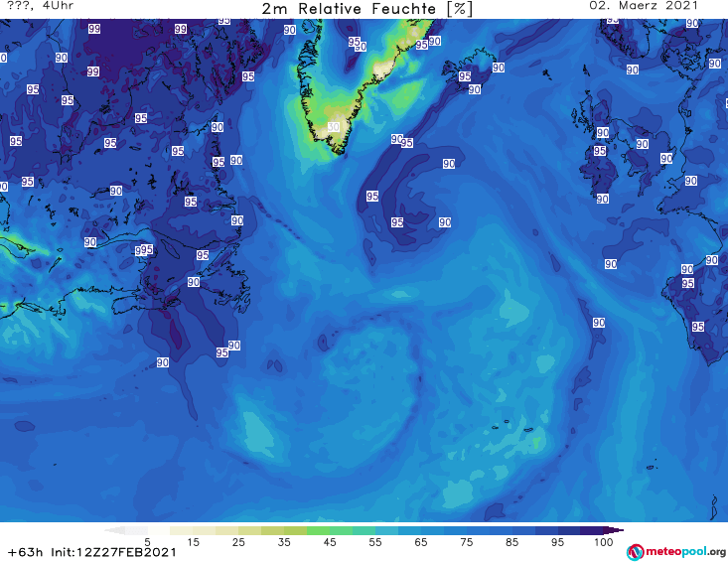Click the legend value '85'
This screenshot has width=728, height=562.
pos(512,542)
